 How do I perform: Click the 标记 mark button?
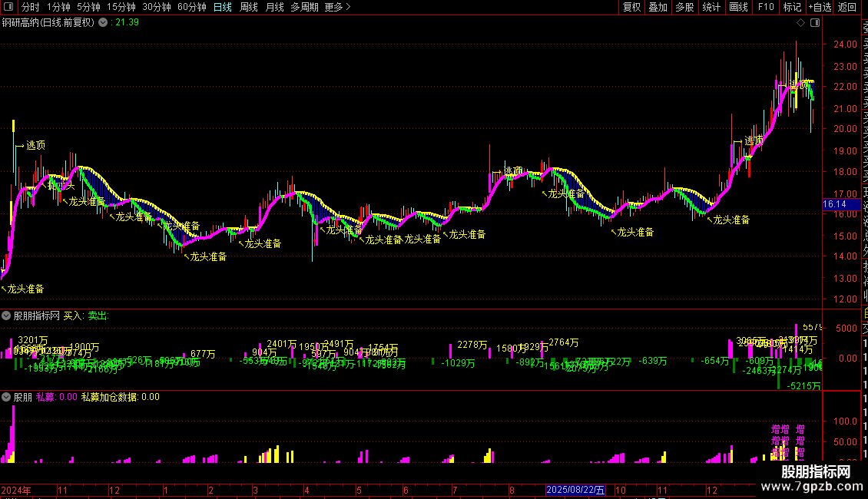[792, 7]
